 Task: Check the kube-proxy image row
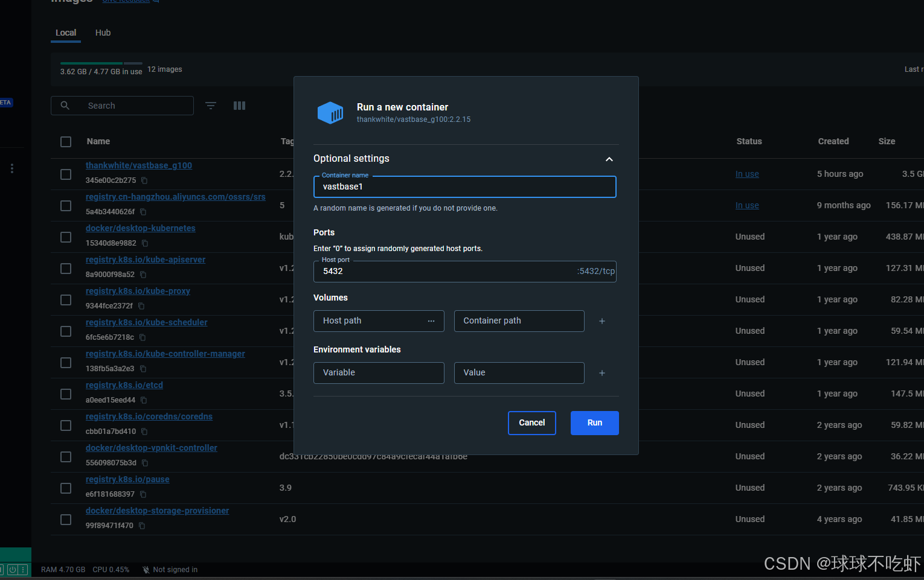66,300
